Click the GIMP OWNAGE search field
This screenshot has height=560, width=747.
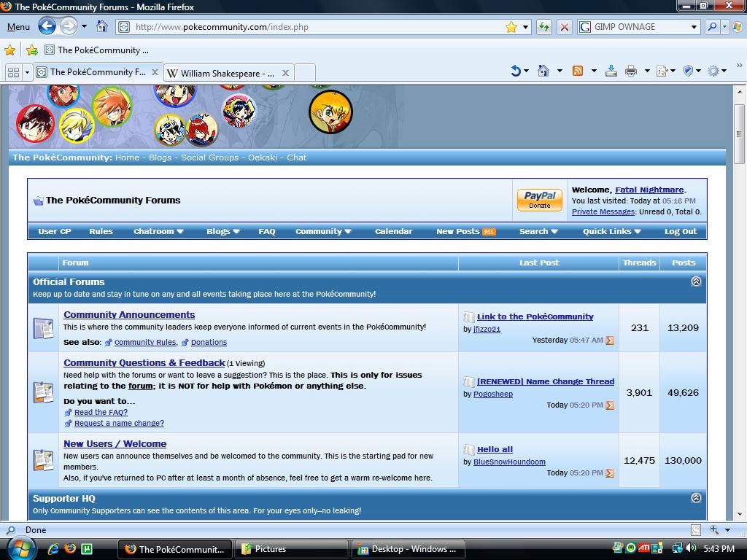pyautogui.click(x=640, y=27)
